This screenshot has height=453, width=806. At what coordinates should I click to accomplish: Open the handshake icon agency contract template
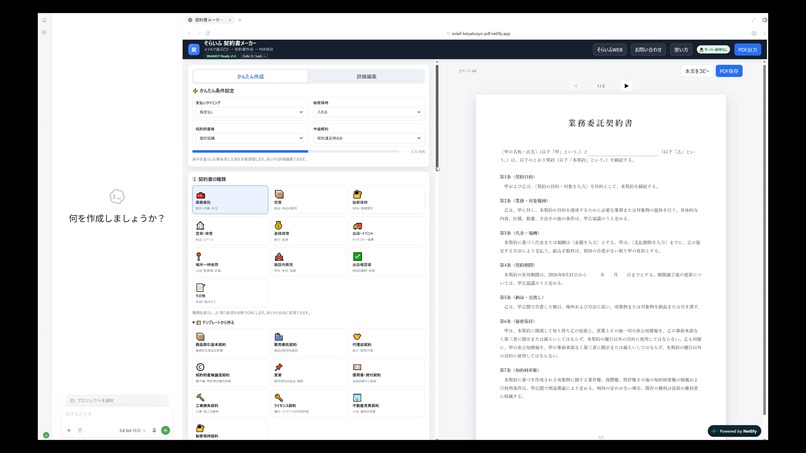click(387, 342)
